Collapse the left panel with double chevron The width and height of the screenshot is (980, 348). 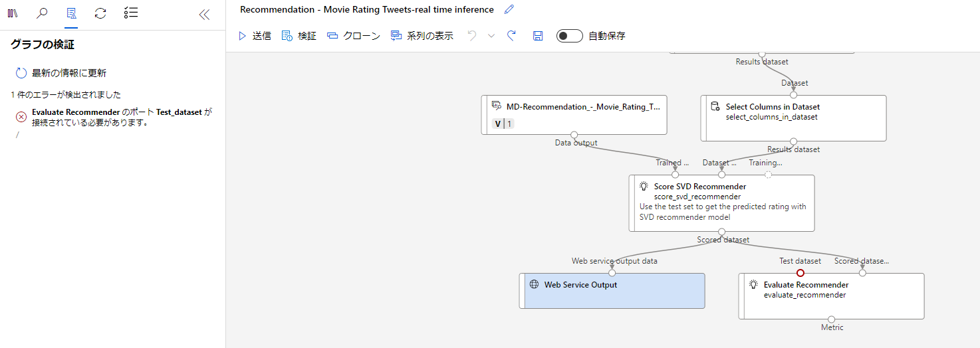[204, 14]
